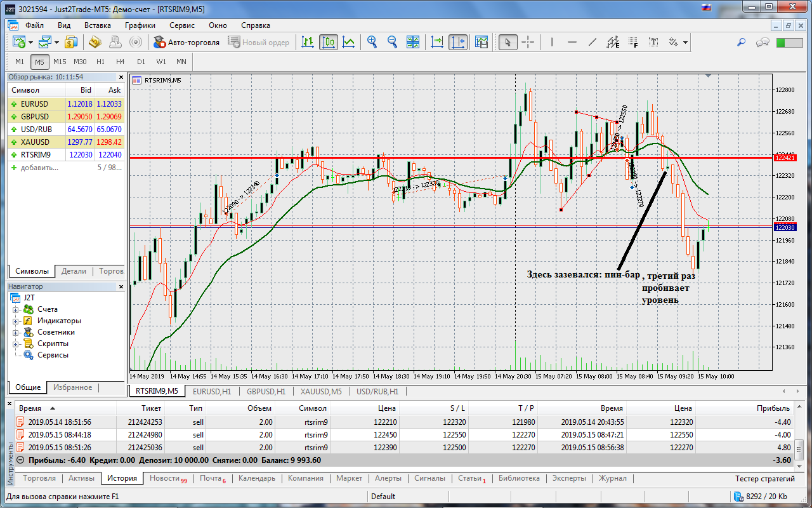The width and height of the screenshot is (812, 508).
Task: Choose the equidistant channel tool
Action: point(613,43)
